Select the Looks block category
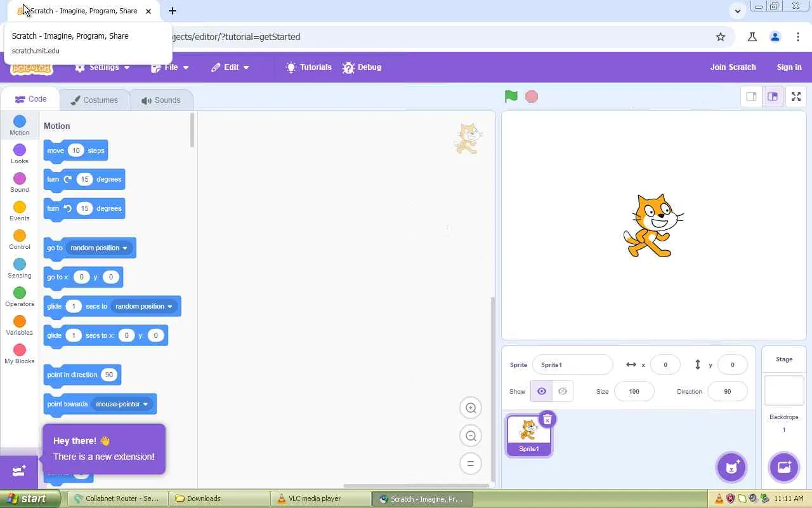Screen dimensions: 812x508 coord(20,154)
